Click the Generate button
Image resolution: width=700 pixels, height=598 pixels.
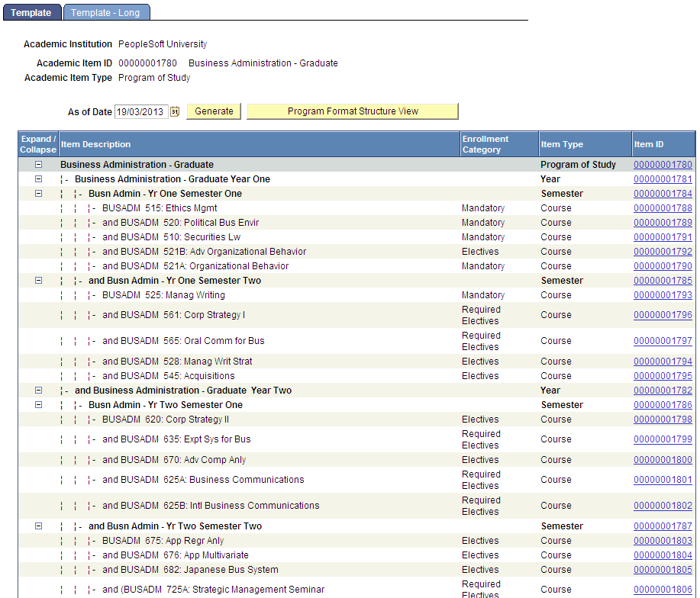click(213, 111)
